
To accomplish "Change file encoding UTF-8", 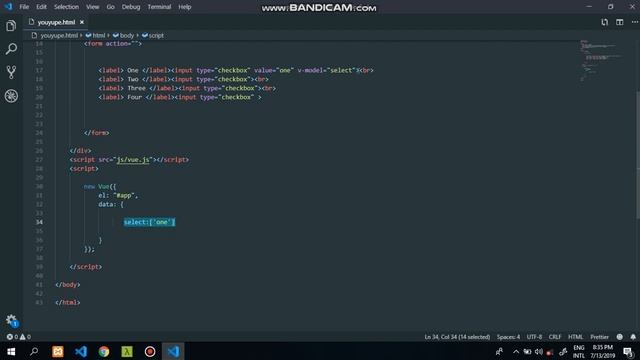I will pyautogui.click(x=534, y=337).
